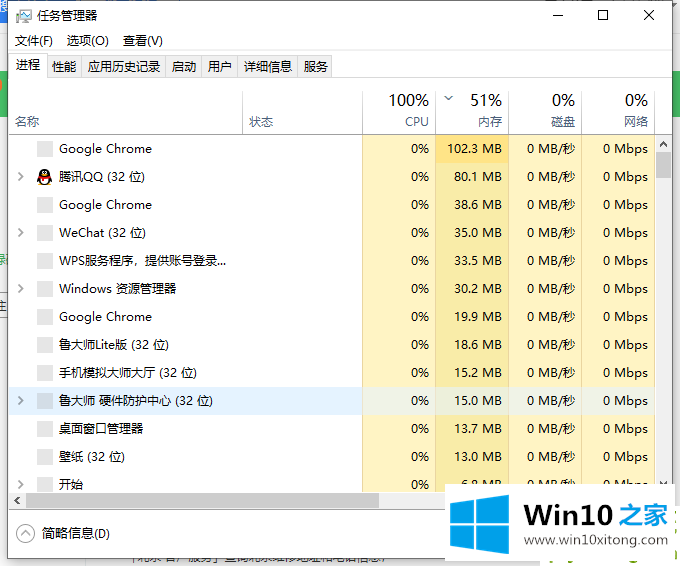Click the horizontal scrollbar thumb
This screenshot has width=680, height=566.
[x=203, y=501]
